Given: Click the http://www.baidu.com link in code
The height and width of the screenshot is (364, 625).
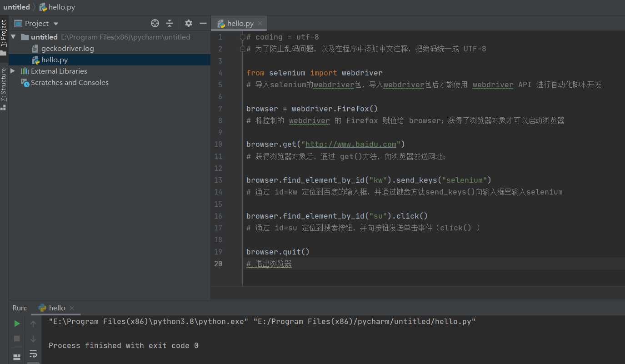Looking at the screenshot, I should (351, 144).
